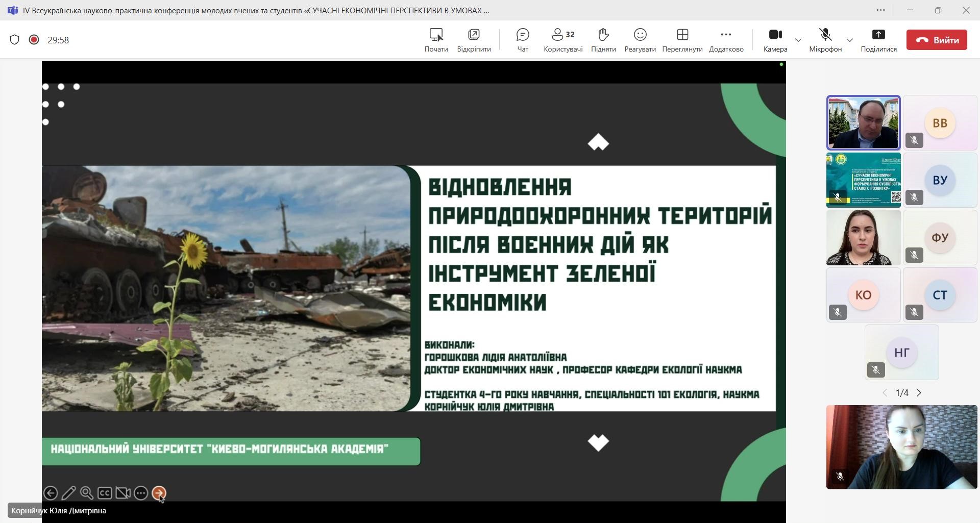Expand the microphone options dropdown arrow
Screen dimensions: 980x523
(x=850, y=40)
